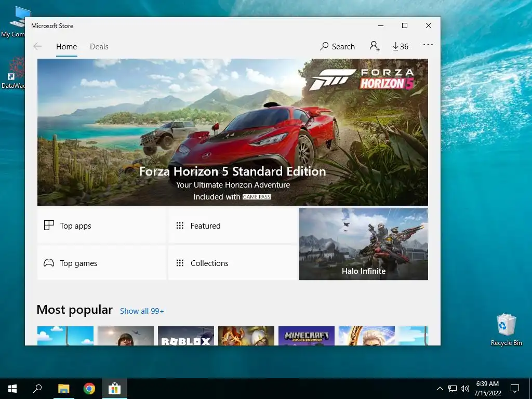The height and width of the screenshot is (399, 532).
Task: Open the soldier helmet game thumbnail
Action: coord(126,336)
